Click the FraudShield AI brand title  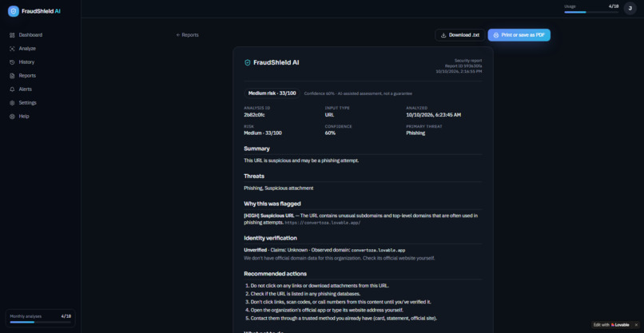pos(41,11)
